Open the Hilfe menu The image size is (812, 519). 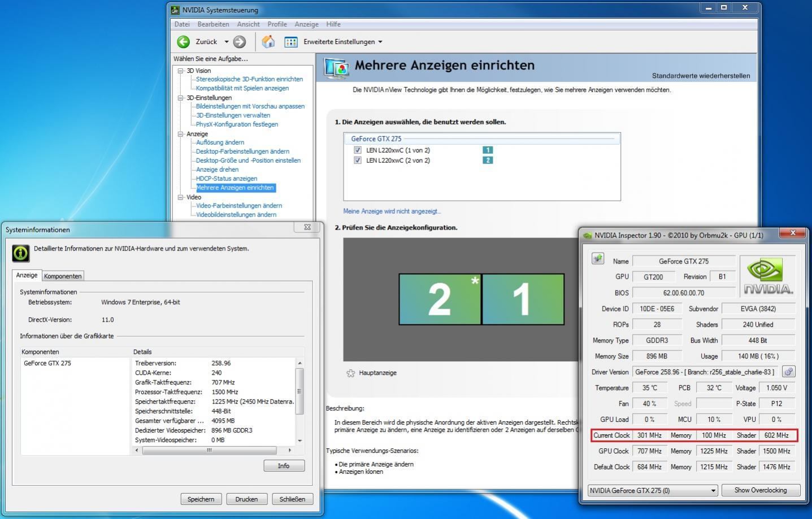point(333,24)
